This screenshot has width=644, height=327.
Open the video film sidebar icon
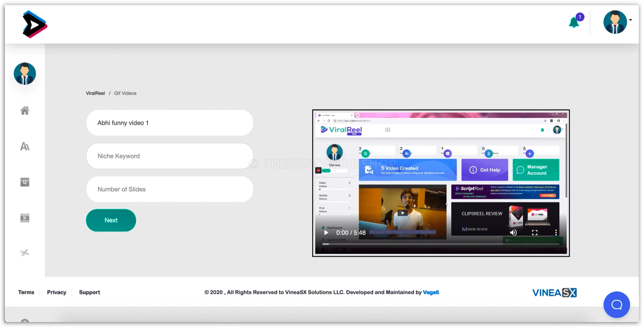[25, 218]
